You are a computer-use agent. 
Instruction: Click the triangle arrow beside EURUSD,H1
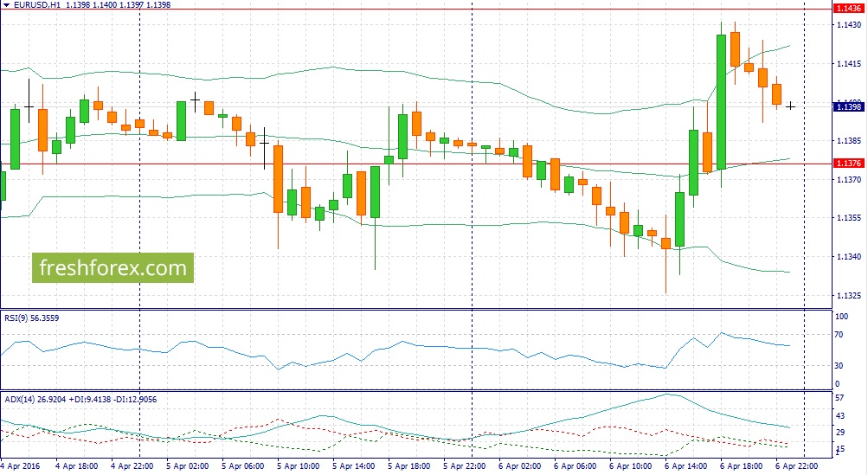(x=5, y=5)
